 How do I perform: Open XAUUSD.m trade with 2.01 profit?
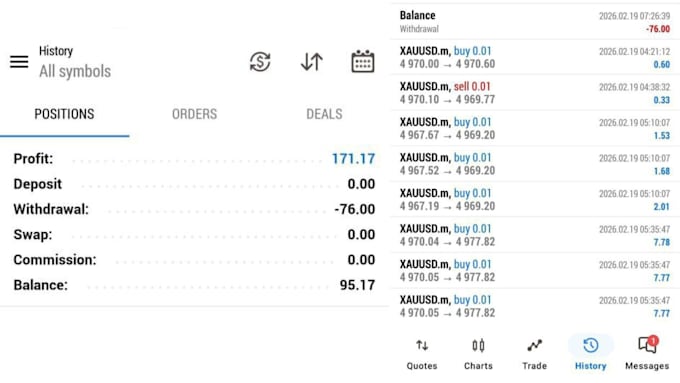(x=535, y=200)
